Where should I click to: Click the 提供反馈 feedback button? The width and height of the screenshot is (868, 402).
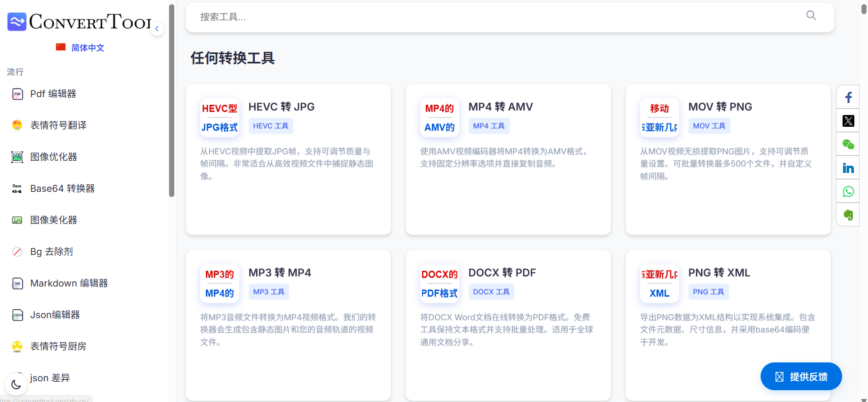801,377
